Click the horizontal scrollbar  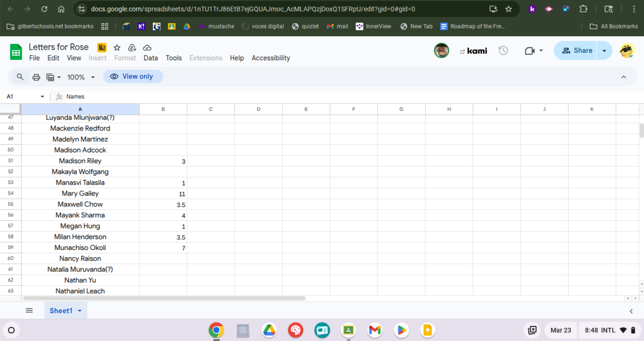pos(164,298)
